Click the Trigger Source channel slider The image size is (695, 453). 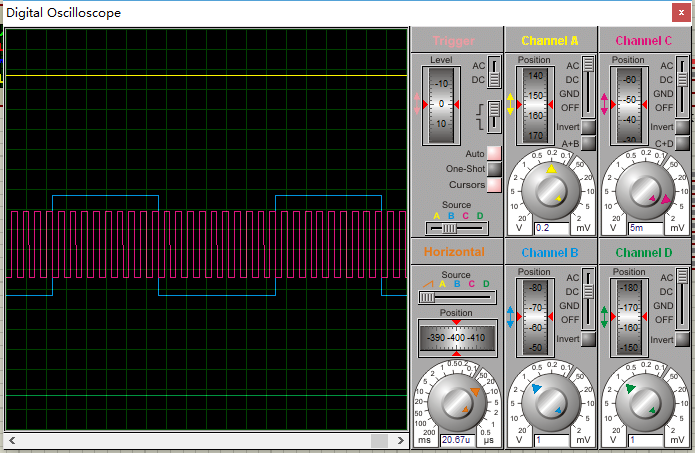coord(457,228)
